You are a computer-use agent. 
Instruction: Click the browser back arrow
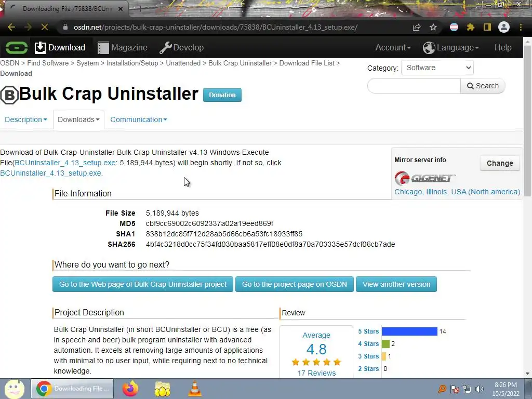(11, 27)
